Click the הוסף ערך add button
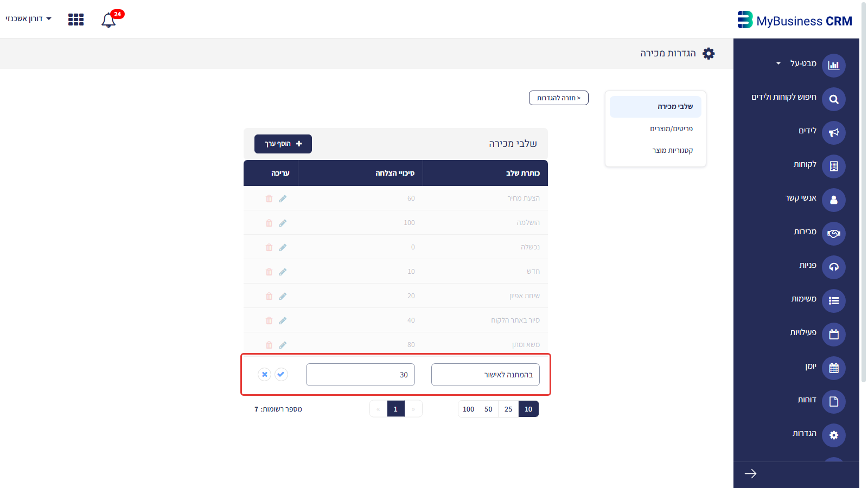This screenshot has height=488, width=868. pos(283,144)
